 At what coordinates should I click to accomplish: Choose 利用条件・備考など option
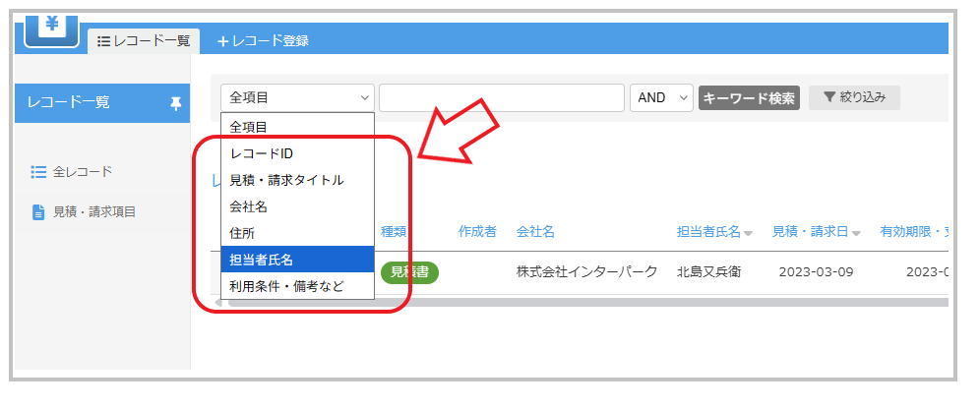point(286,286)
